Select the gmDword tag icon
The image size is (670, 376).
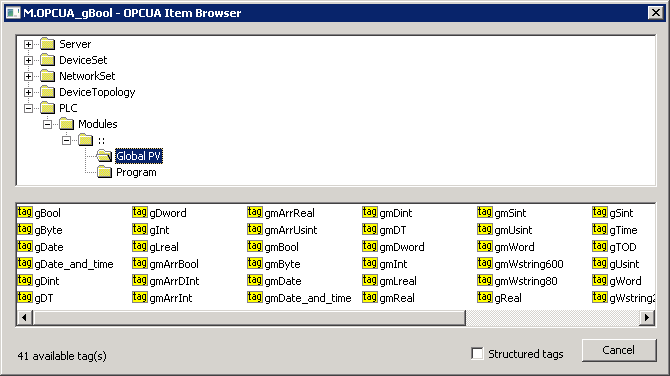tap(370, 246)
